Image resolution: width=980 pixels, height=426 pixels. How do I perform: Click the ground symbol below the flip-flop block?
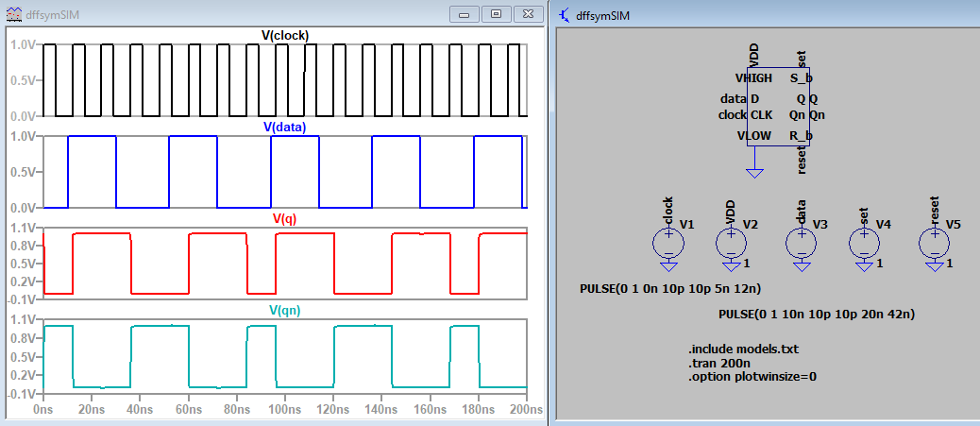pyautogui.click(x=753, y=172)
